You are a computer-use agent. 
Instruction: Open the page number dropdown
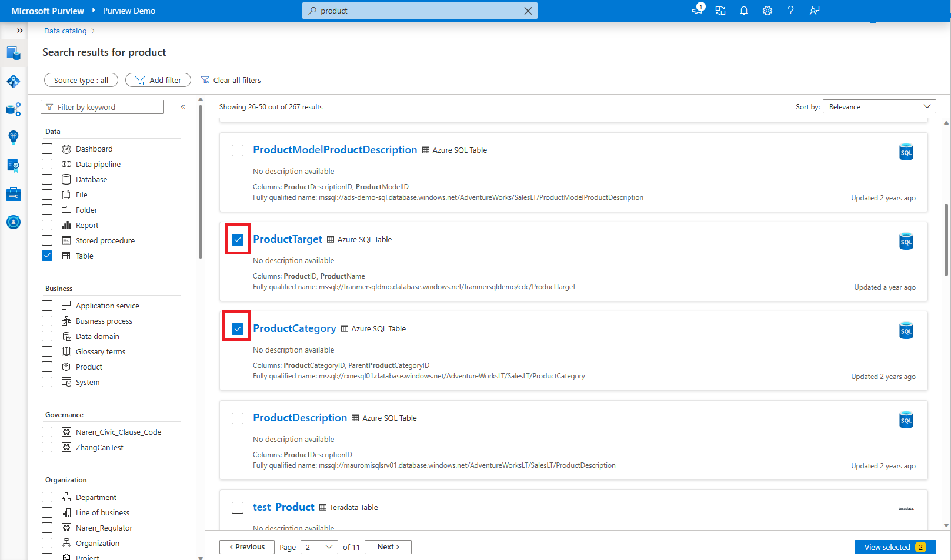click(x=319, y=547)
